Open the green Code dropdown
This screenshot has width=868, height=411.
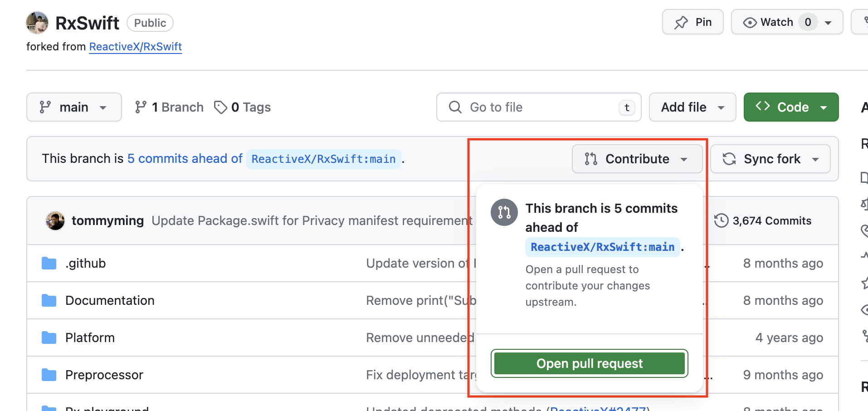[x=791, y=107]
